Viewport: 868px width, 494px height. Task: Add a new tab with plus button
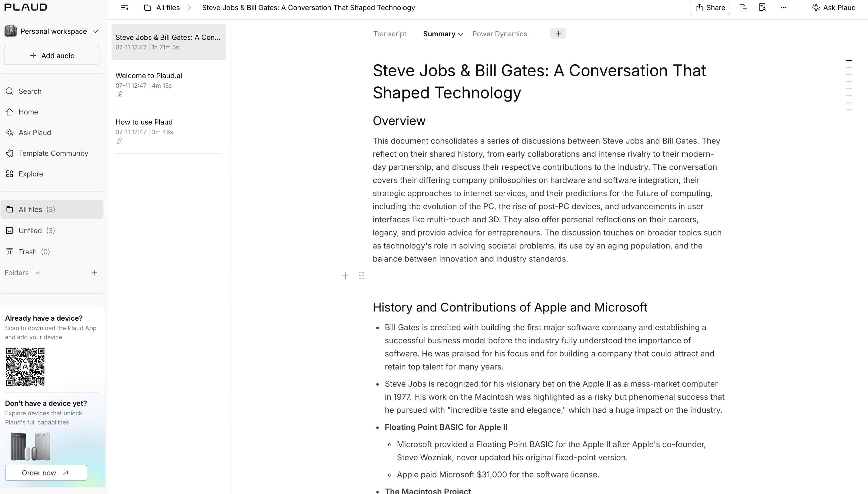click(558, 34)
